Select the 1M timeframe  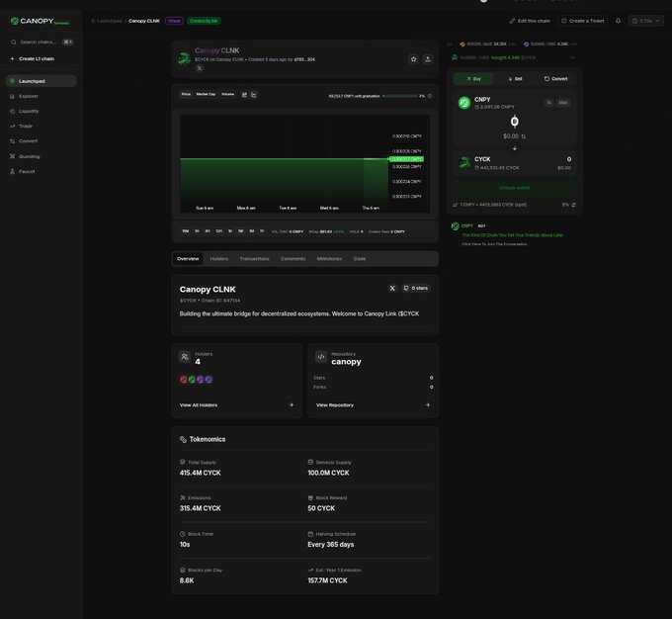252,231
